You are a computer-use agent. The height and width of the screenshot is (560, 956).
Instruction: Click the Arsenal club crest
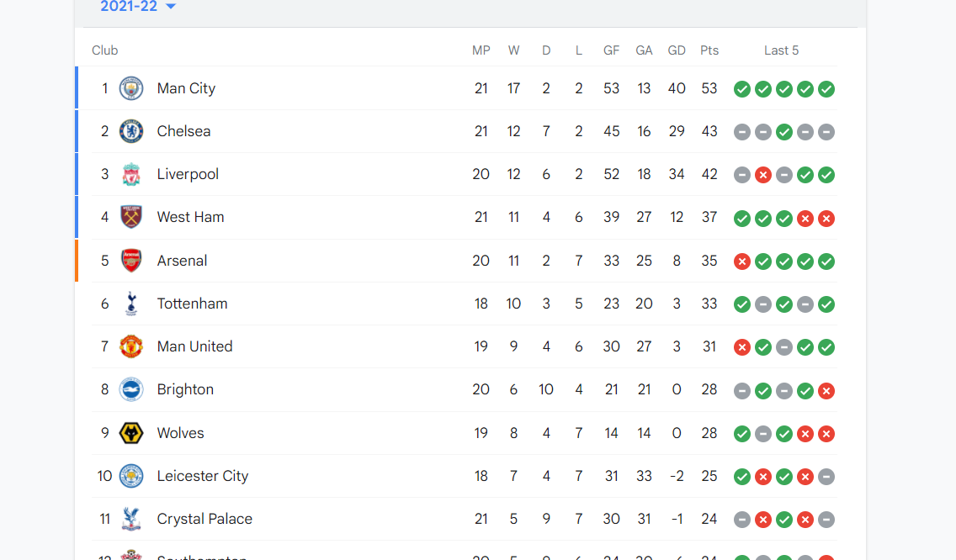[131, 261]
